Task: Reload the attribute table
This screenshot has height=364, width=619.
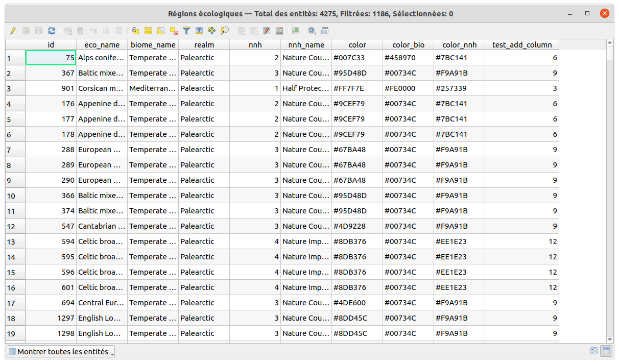Action: coord(52,31)
